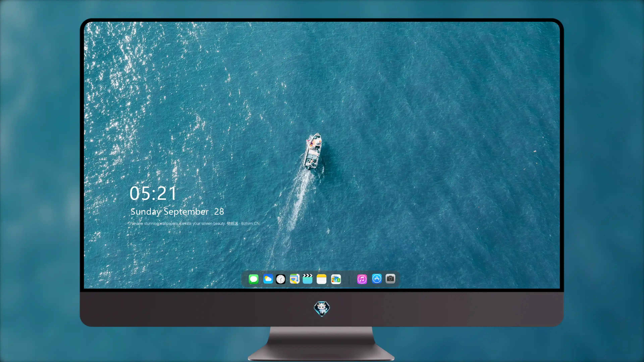Open the colorful cards app icon

click(336, 279)
